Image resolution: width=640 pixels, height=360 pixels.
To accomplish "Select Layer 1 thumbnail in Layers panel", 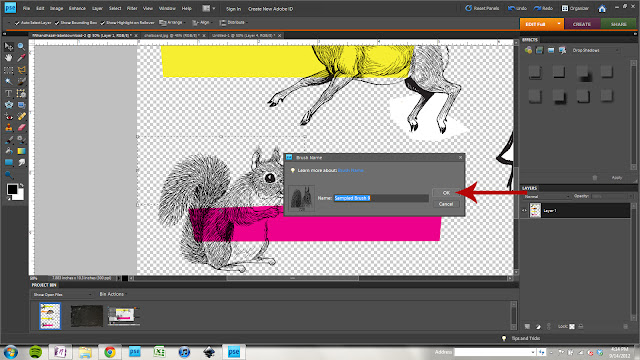I will coord(535,211).
